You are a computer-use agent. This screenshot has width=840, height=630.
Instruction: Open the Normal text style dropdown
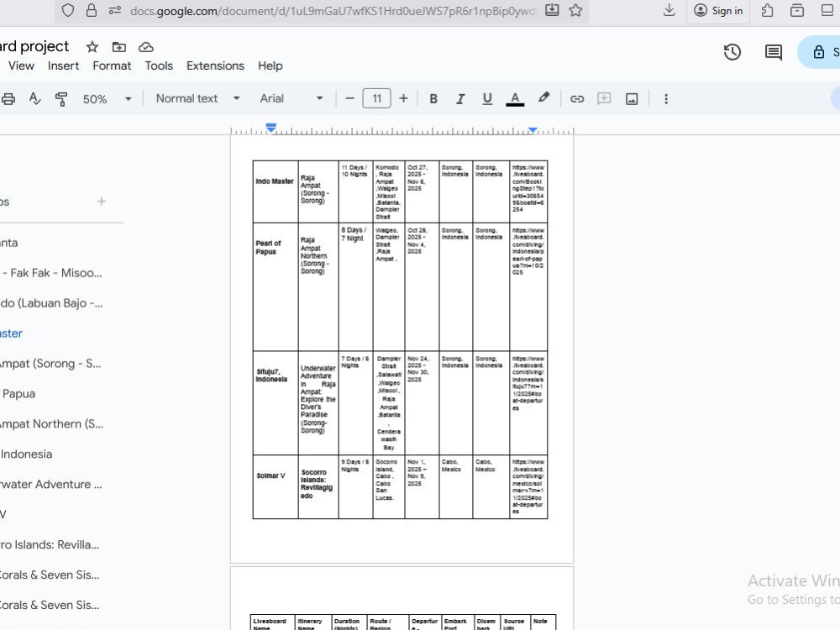coord(197,98)
